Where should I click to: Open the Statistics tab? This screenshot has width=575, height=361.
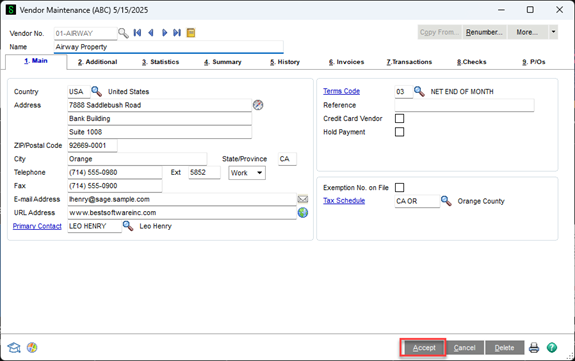pyautogui.click(x=161, y=62)
